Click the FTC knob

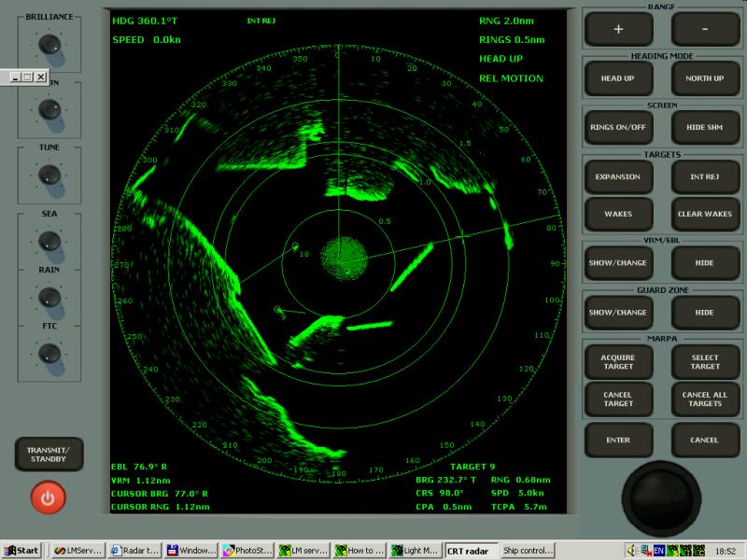49,354
